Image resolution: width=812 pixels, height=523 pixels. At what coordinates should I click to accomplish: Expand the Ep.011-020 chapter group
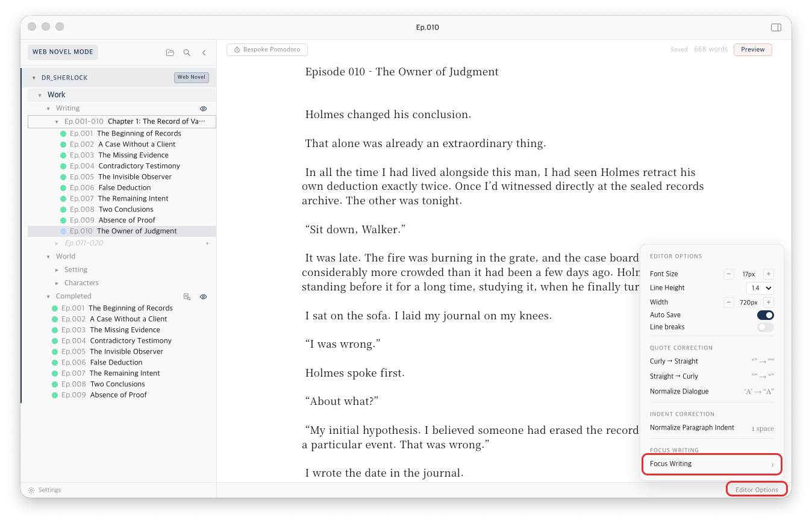pyautogui.click(x=57, y=243)
